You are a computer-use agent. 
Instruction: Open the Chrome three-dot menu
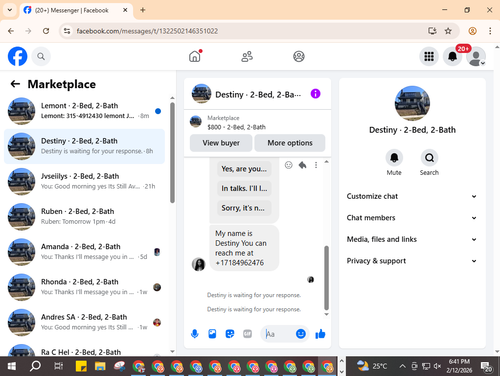click(x=490, y=31)
